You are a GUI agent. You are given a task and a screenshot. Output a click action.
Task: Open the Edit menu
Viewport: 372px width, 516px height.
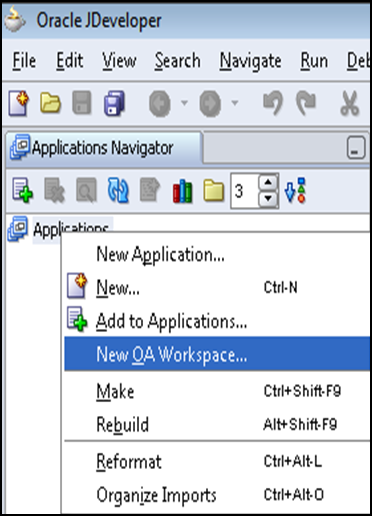[x=69, y=61]
